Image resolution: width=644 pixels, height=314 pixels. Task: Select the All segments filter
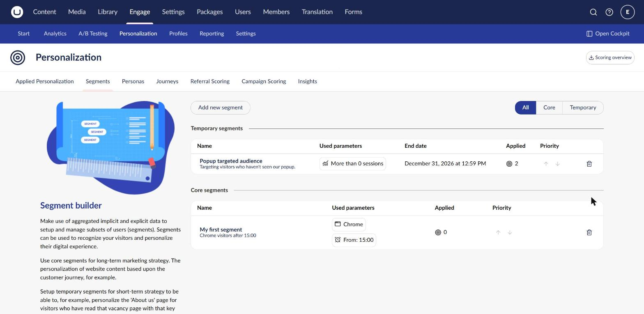[x=525, y=108]
